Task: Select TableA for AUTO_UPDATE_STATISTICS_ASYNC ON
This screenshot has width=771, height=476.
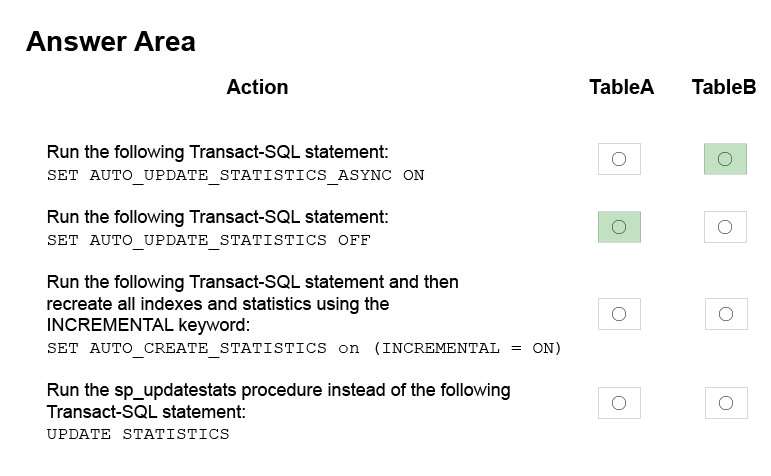Action: click(x=619, y=159)
